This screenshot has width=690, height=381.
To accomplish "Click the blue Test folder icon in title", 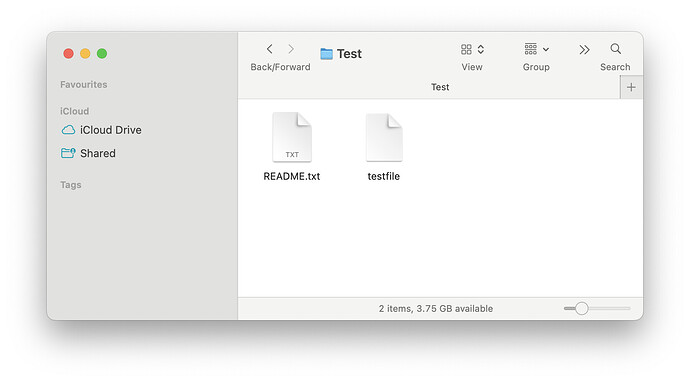I will tap(327, 54).
